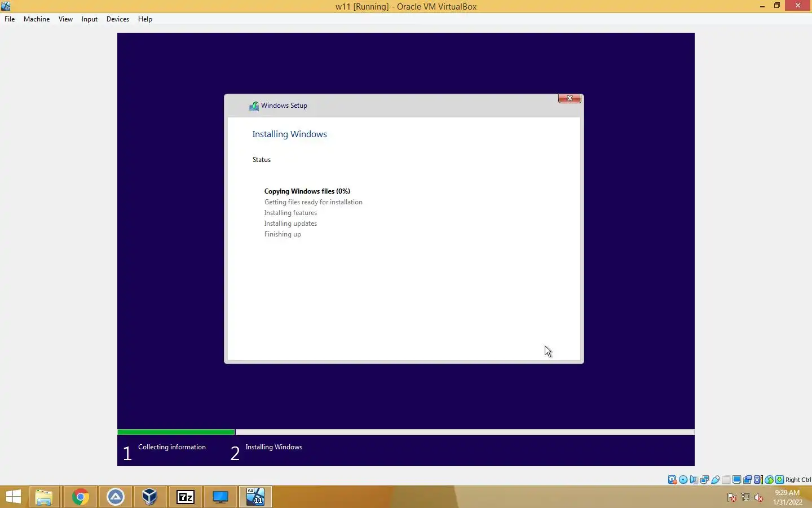Open the Help menu
The height and width of the screenshot is (508, 812).
coord(145,19)
